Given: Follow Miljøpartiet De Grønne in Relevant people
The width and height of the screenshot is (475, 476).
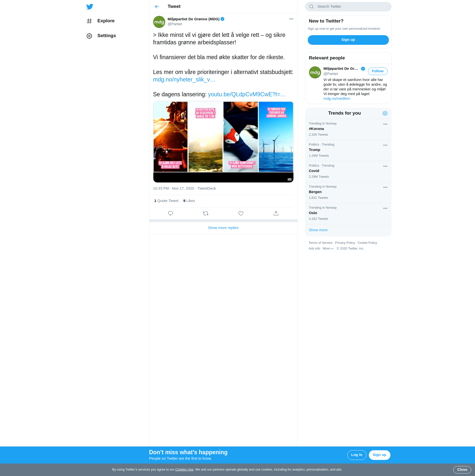Looking at the screenshot, I should [x=378, y=71].
